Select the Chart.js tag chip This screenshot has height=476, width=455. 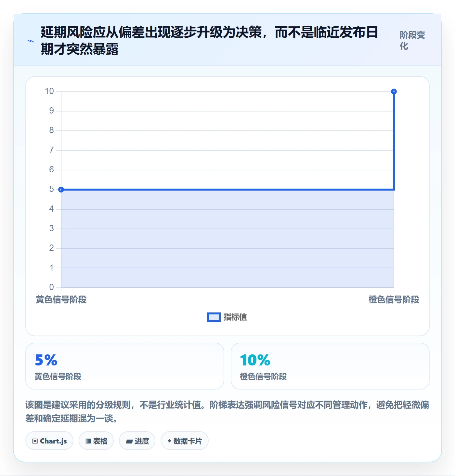coord(49,441)
